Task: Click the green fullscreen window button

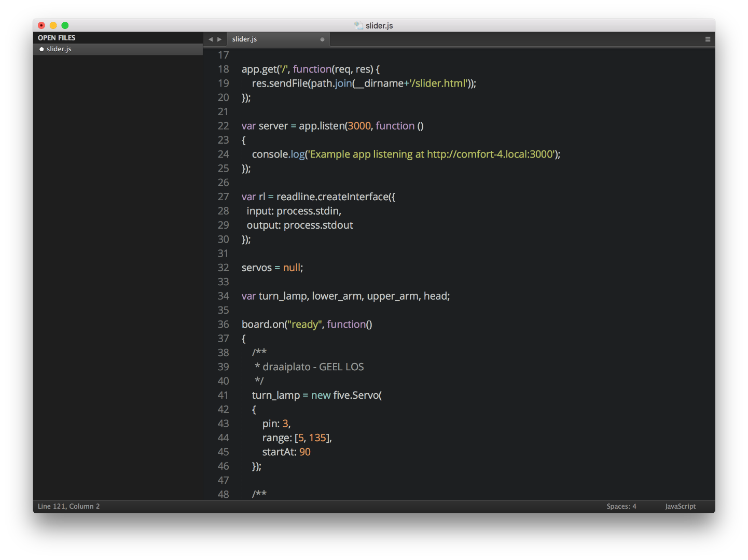Action: click(x=65, y=25)
